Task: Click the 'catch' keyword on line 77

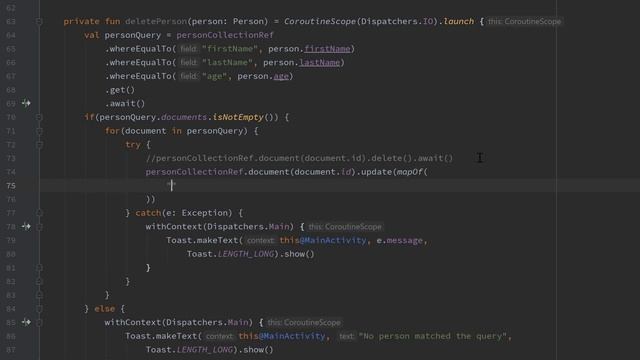Action: (x=148, y=213)
